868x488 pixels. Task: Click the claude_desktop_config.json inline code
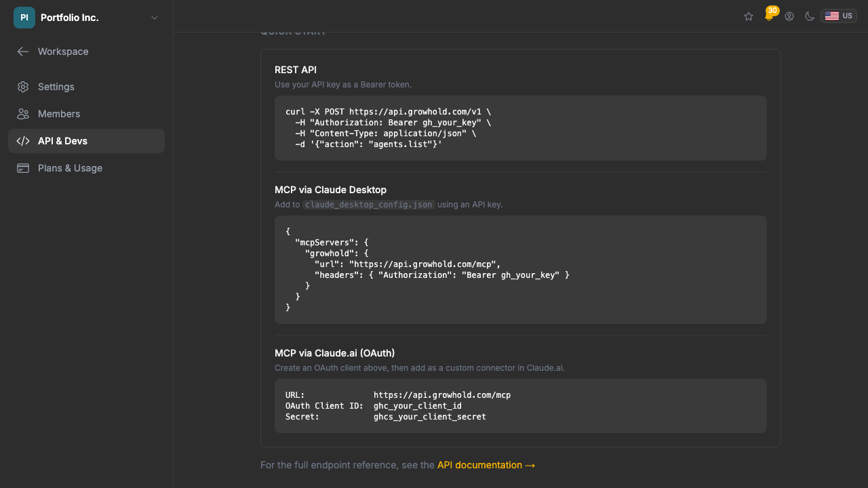click(x=368, y=204)
